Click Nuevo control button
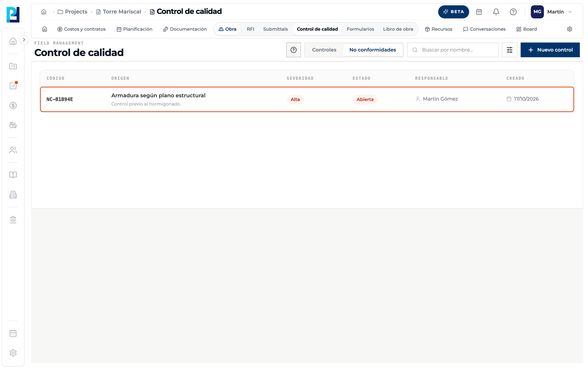 (550, 50)
